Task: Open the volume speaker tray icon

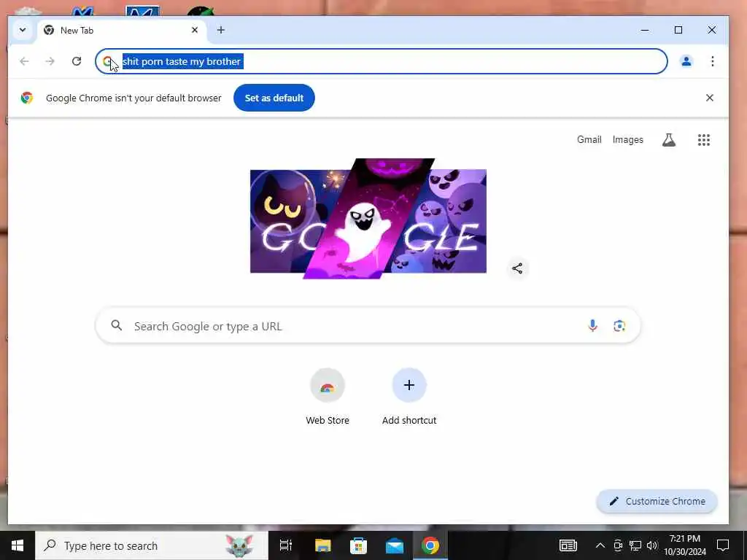Action: pos(652,545)
